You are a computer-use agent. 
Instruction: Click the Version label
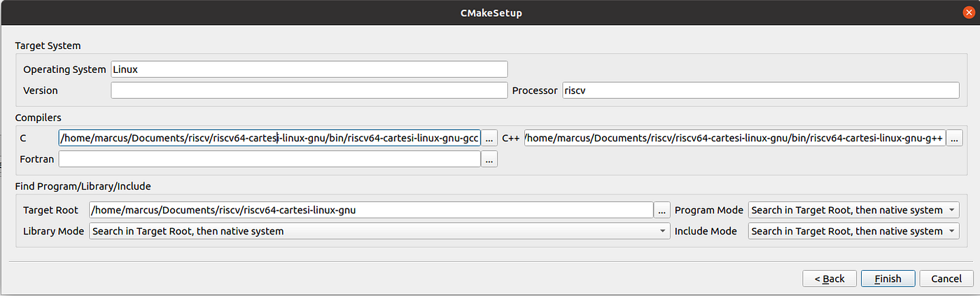coord(41,90)
